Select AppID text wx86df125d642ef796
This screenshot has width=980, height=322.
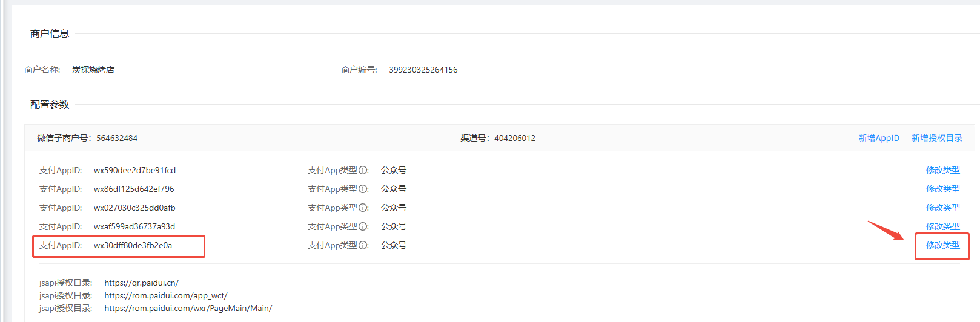(134, 189)
